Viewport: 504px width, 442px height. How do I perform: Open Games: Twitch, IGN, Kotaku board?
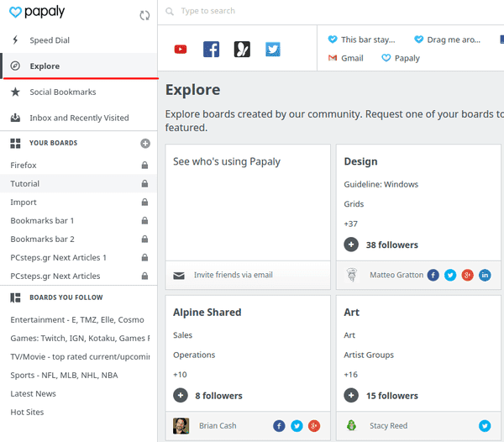click(80, 338)
